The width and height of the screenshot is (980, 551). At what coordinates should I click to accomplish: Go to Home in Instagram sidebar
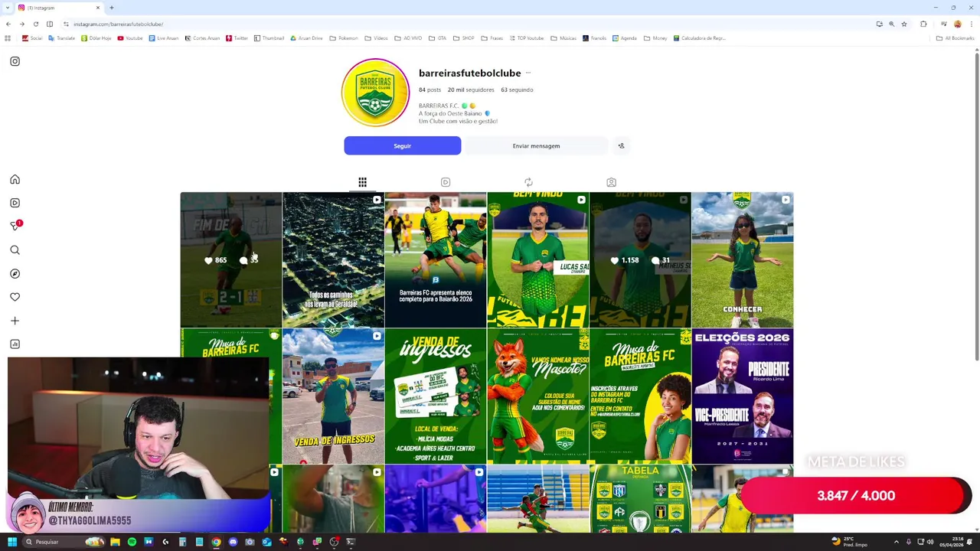point(15,179)
